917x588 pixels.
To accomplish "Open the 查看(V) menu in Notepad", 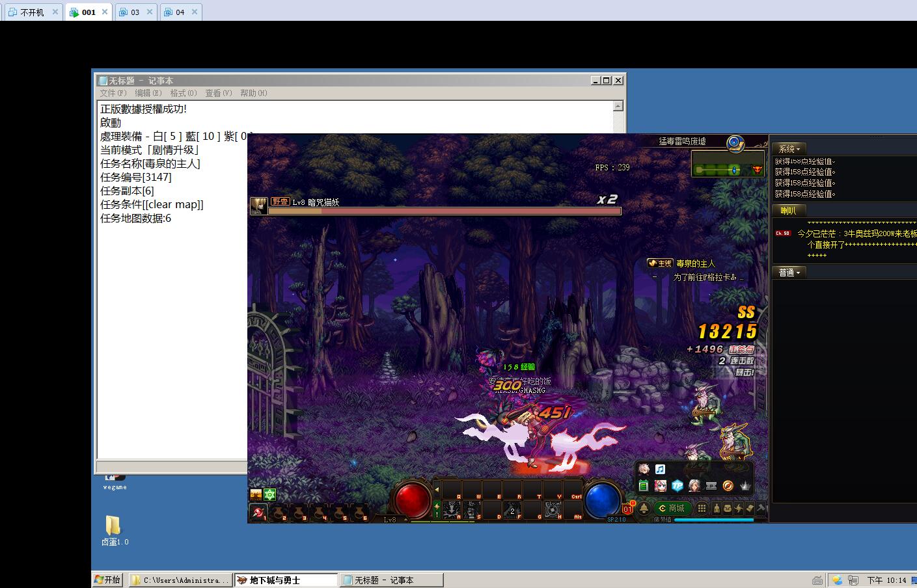I will [x=219, y=93].
